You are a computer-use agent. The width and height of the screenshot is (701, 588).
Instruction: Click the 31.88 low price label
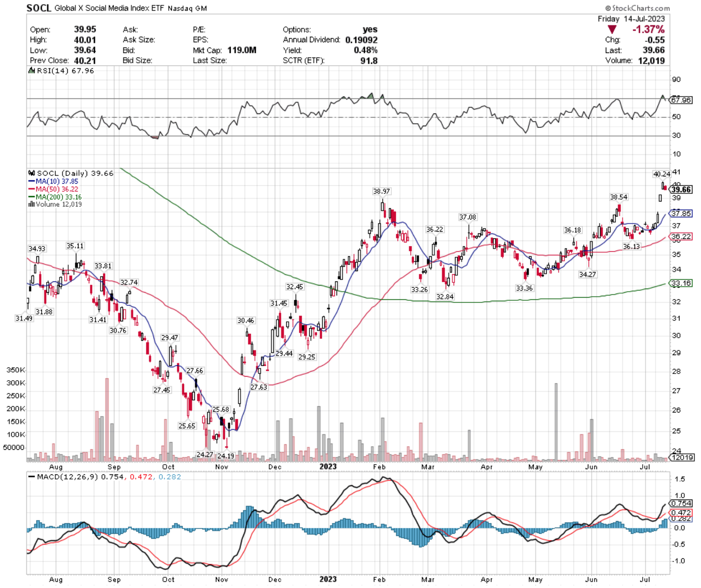coord(44,312)
